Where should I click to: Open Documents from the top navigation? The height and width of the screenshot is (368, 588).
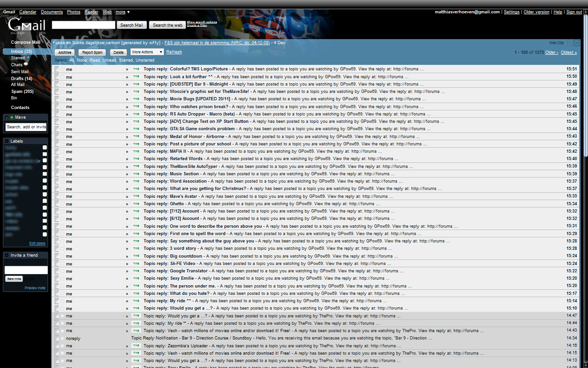coord(52,12)
